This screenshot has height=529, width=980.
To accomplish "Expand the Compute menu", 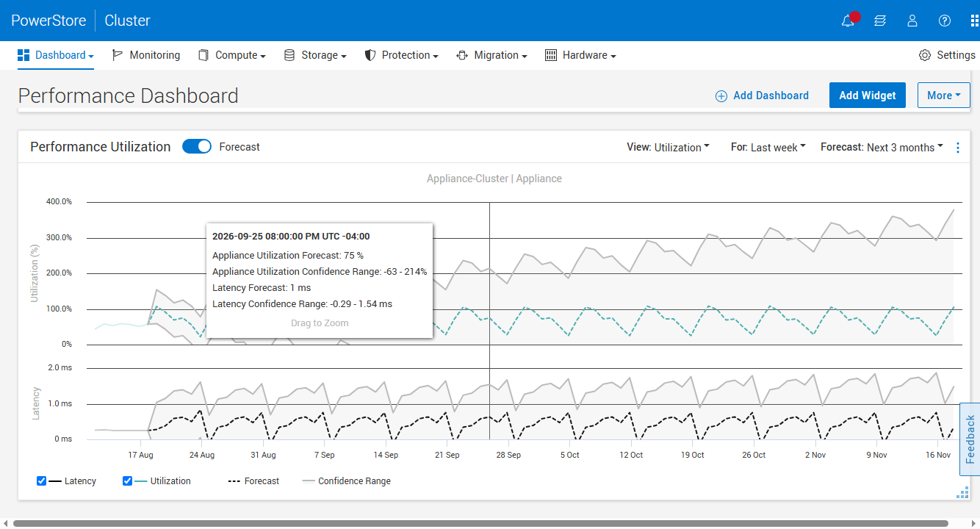I will (232, 55).
